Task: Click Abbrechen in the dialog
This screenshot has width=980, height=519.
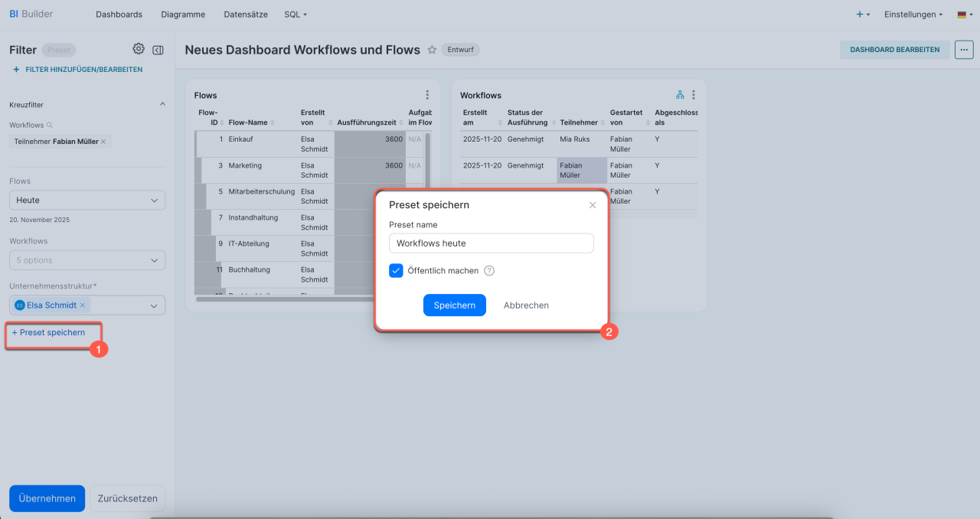Action: (x=526, y=305)
